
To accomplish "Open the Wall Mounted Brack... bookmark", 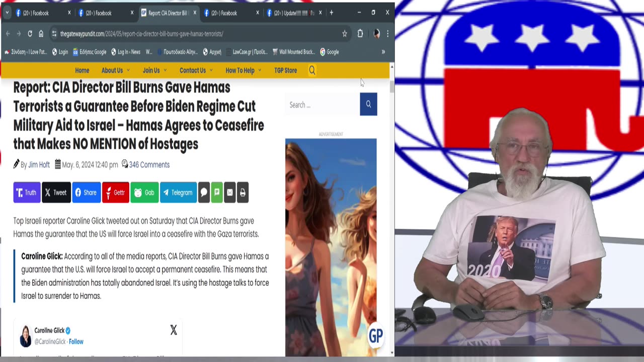I will (294, 52).
